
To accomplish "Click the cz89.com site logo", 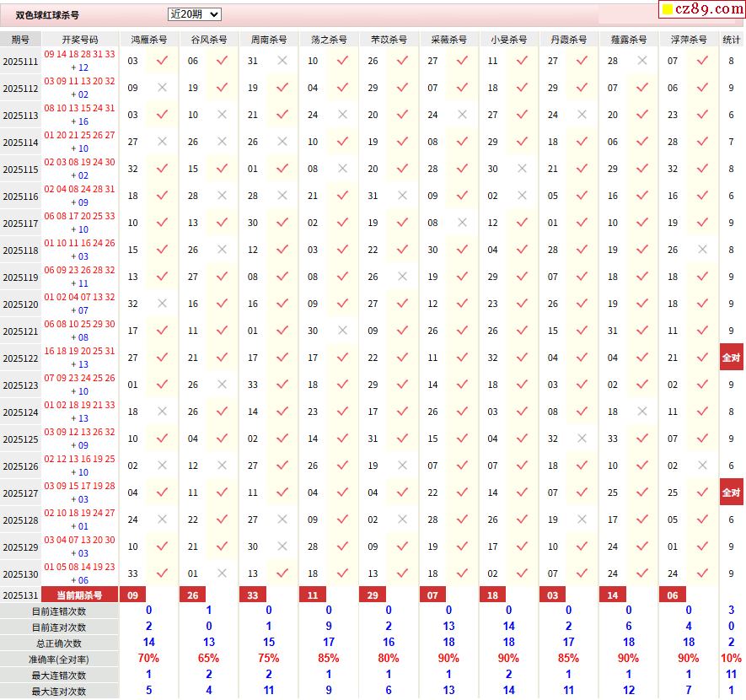I will (702, 9).
